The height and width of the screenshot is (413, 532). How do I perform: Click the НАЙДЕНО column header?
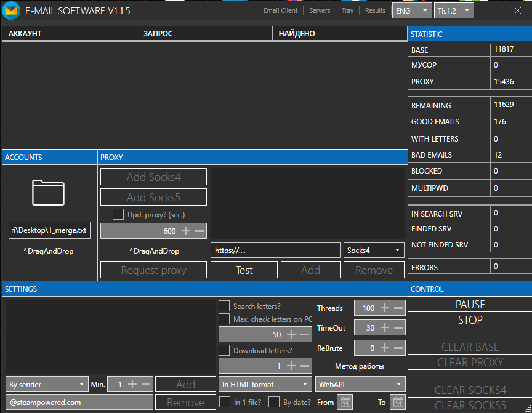tap(340, 34)
